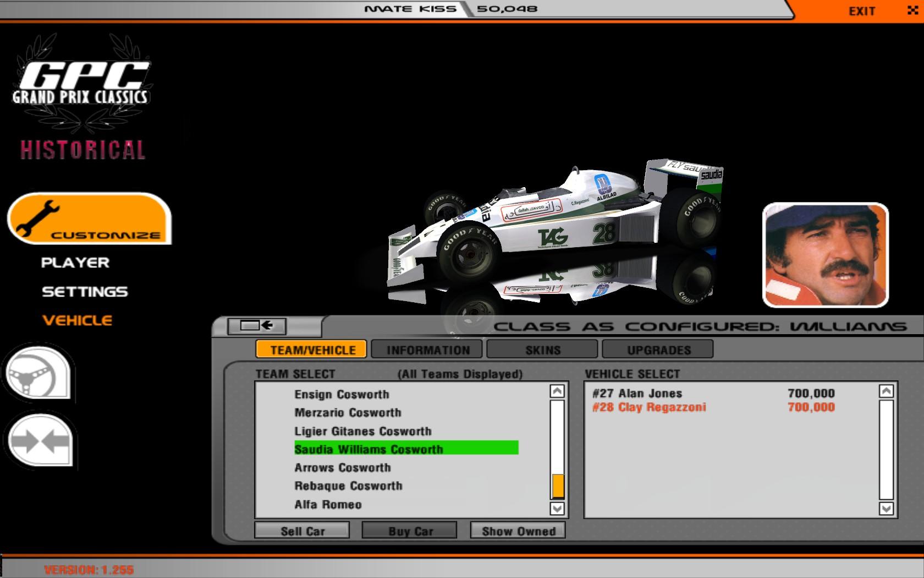924x578 pixels.
Task: Click team list scroll down arrow
Action: point(557,508)
